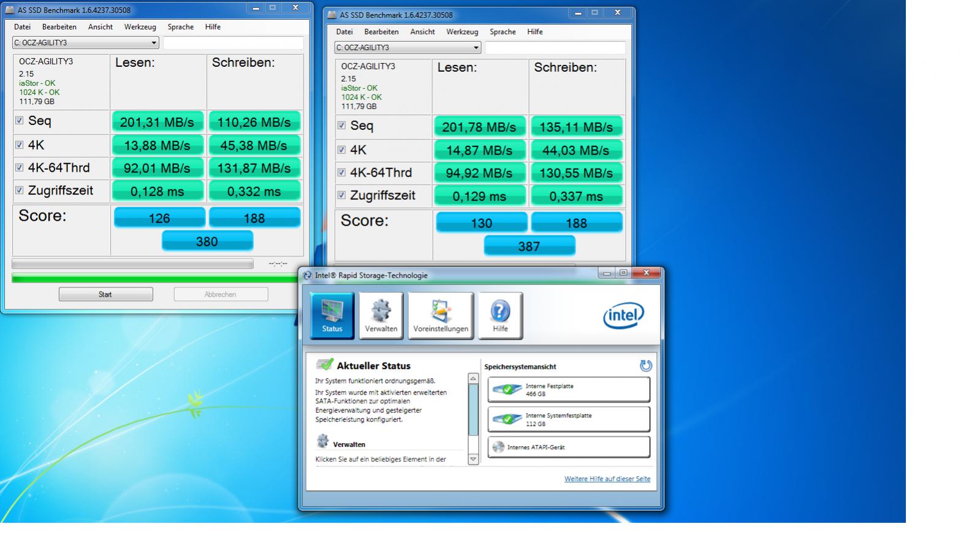The width and height of the screenshot is (980, 551).
Task: Toggle Zugriffszeit checkbox in left AS SSD window
Action: click(x=20, y=191)
